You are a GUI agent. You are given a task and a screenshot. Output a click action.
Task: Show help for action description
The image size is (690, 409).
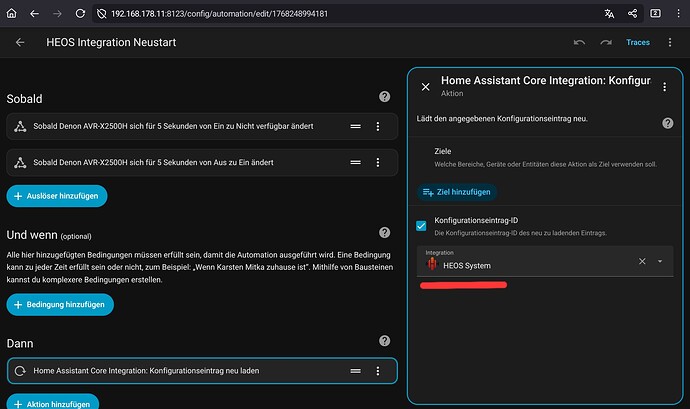tap(668, 123)
